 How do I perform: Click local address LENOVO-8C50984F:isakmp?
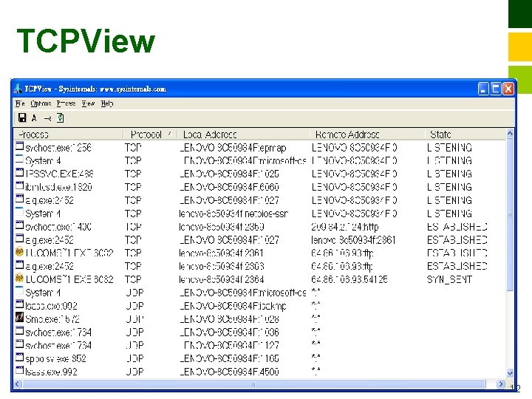click(x=233, y=306)
